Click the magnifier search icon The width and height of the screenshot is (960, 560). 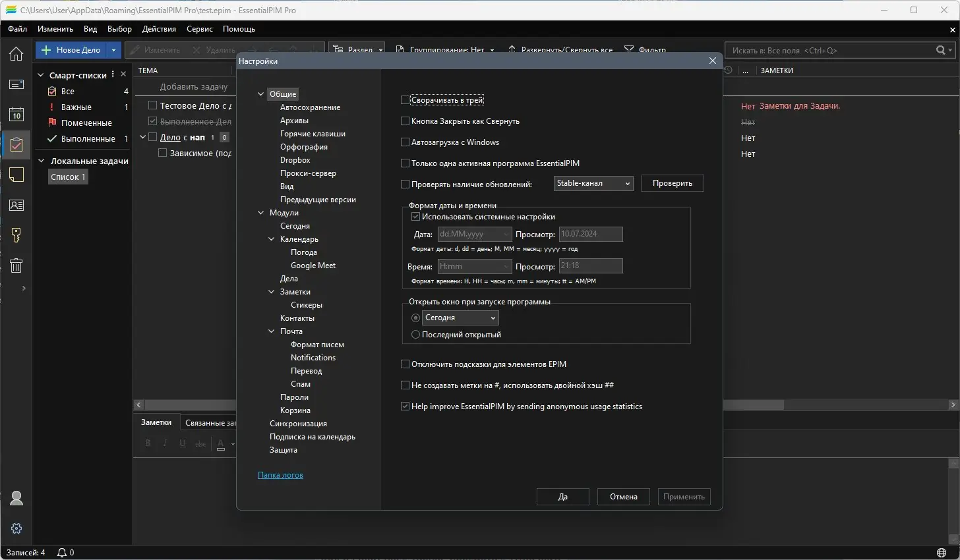941,50
